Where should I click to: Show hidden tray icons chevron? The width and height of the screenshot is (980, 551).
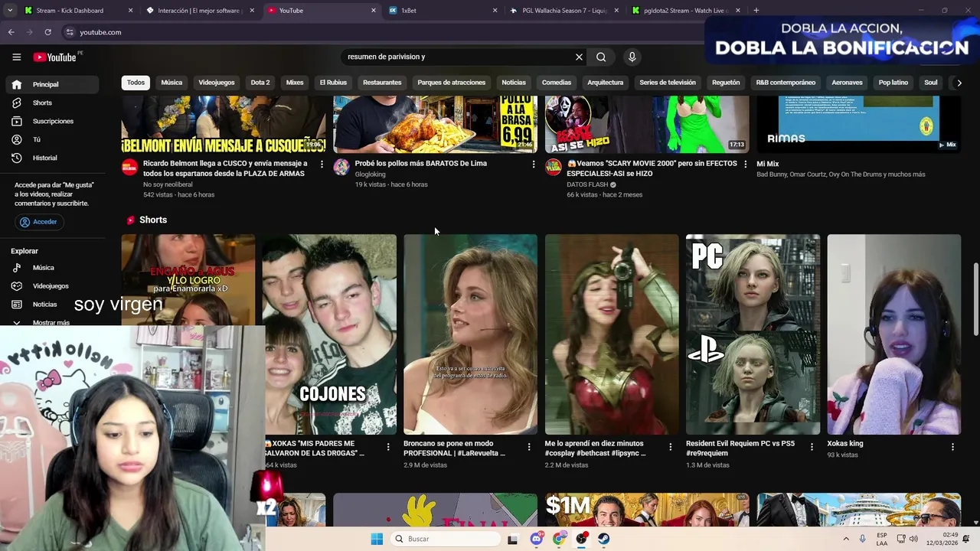[846, 539]
